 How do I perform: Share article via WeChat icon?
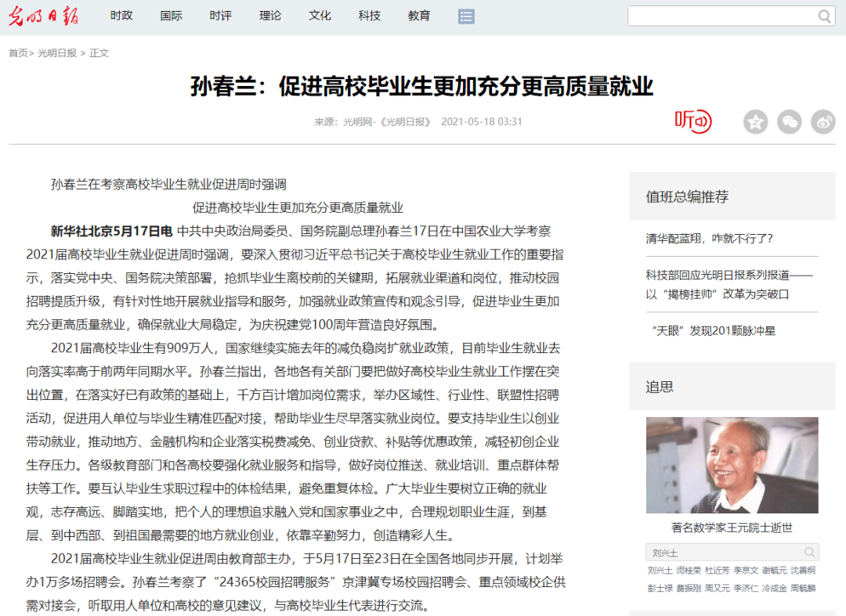point(789,122)
